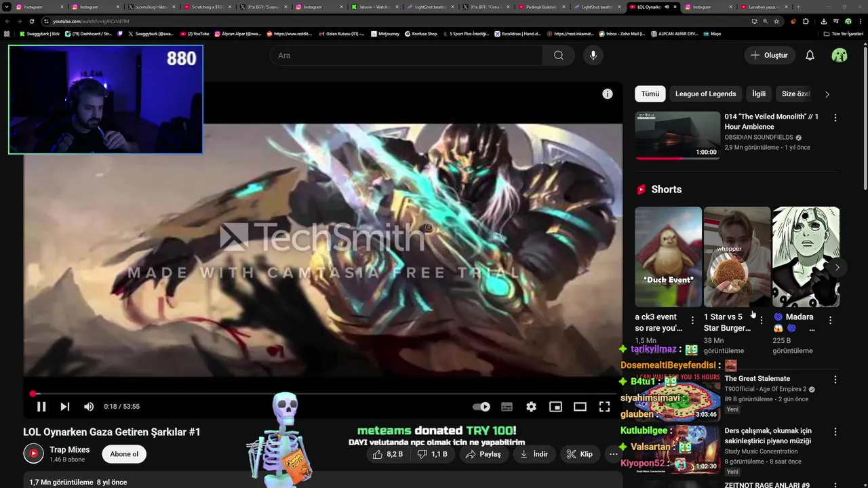Bookmark this page with the star

click(x=776, y=21)
